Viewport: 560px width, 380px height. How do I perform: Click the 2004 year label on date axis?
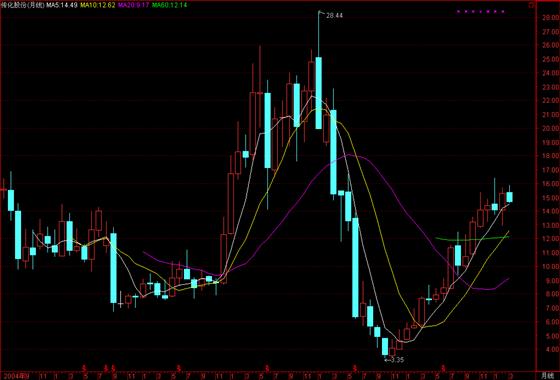coord(15,376)
